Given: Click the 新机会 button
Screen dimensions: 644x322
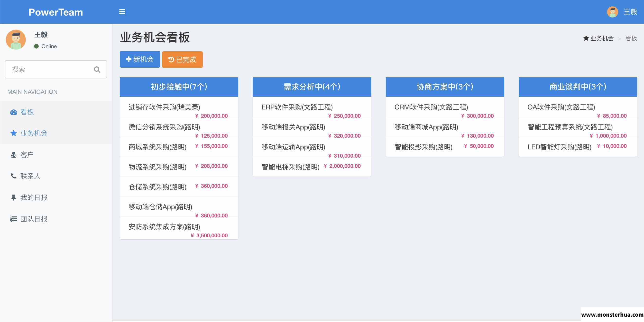Looking at the screenshot, I should coord(140,59).
